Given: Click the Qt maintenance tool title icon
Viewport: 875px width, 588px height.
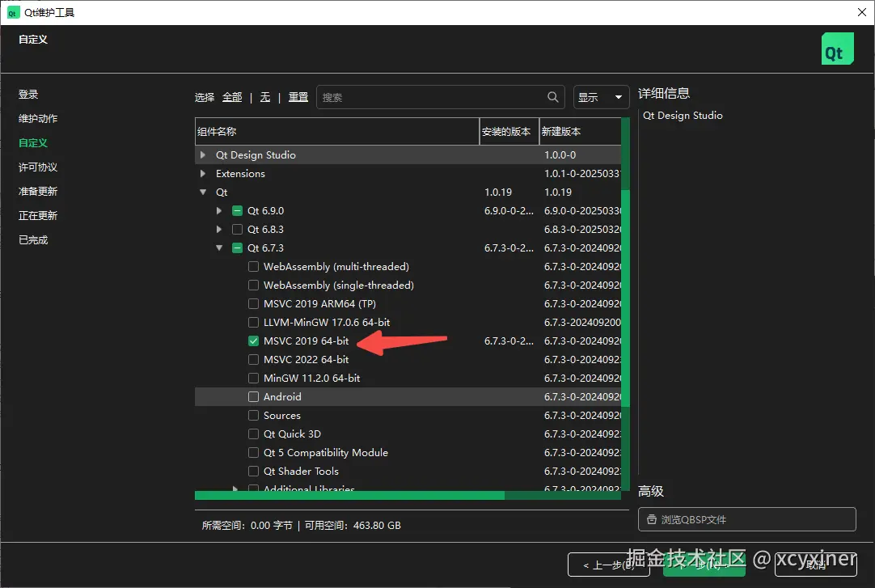Looking at the screenshot, I should tap(13, 12).
